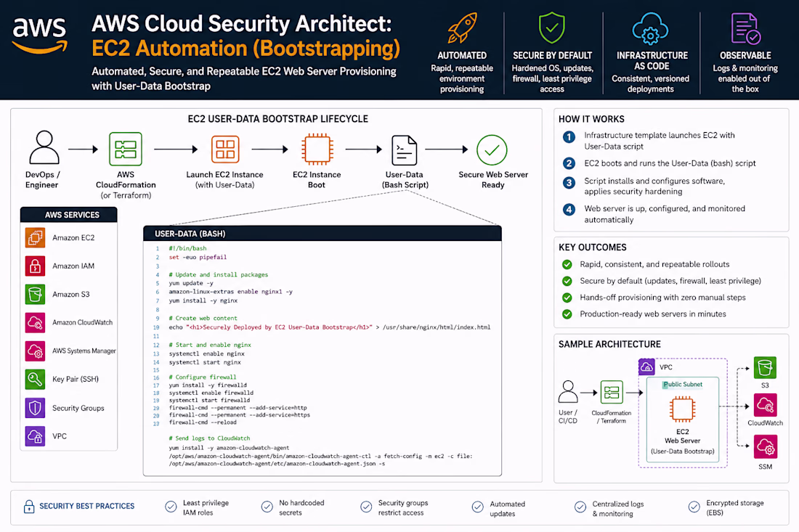
Task: Click the 'firewall-cmd --reload' code line
Action: click(x=203, y=422)
